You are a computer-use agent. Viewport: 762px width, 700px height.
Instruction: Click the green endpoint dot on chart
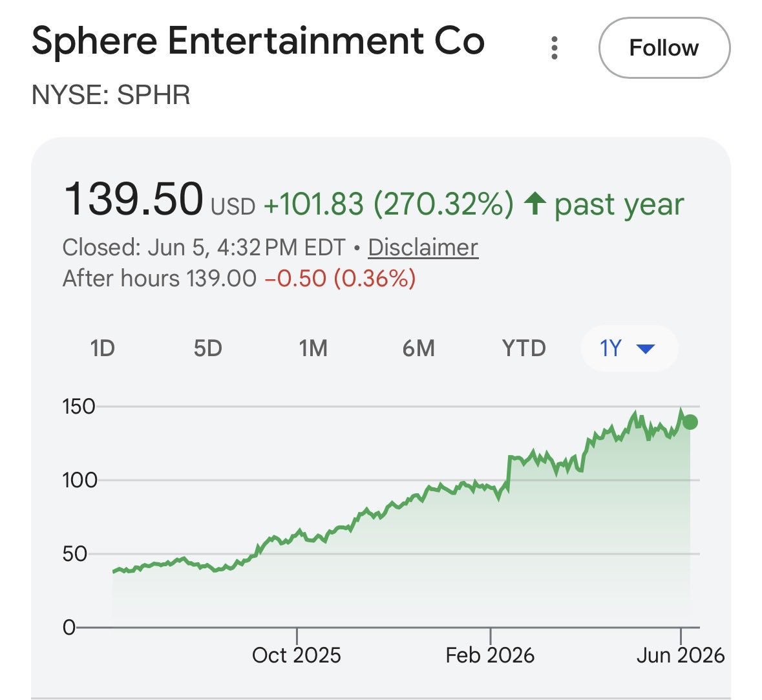click(690, 422)
